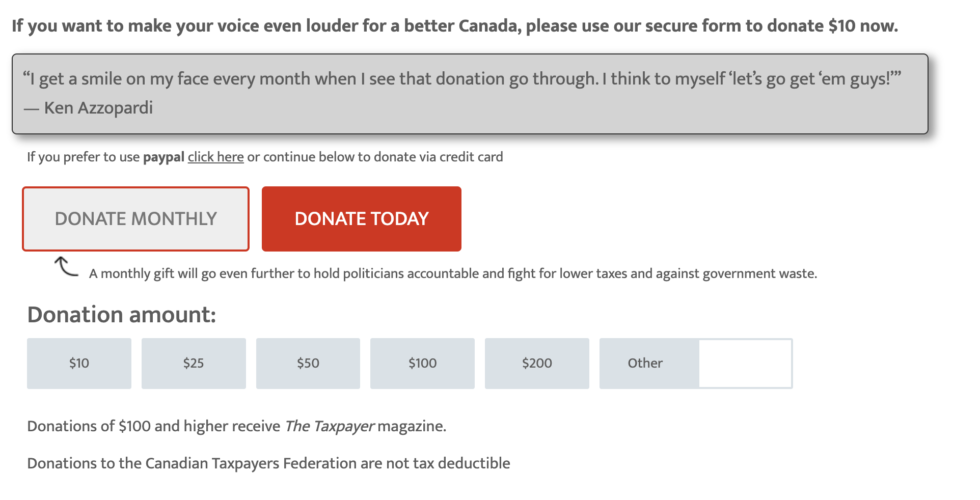The height and width of the screenshot is (500, 980).
Task: Select the DONATE TODAY option
Action: coord(361,219)
